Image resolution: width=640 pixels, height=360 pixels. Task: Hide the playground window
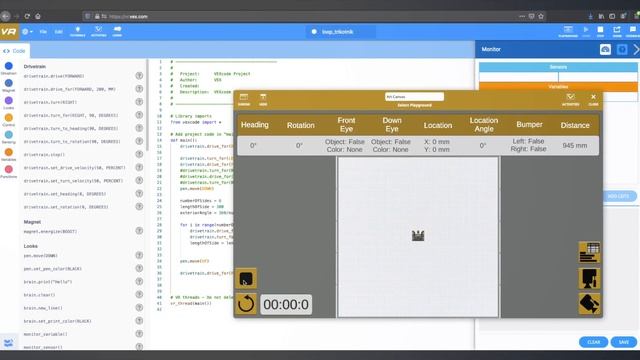pyautogui.click(x=263, y=99)
